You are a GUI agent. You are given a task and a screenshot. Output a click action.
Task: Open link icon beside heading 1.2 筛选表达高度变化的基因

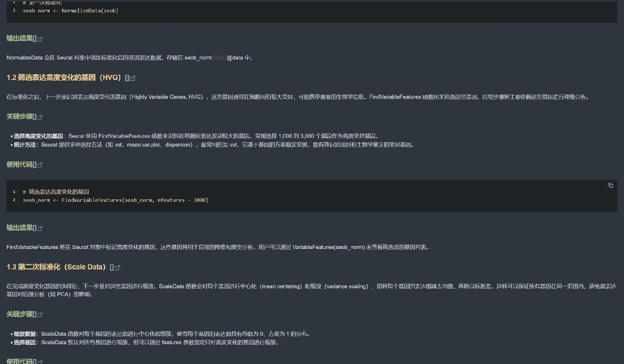coord(133,78)
